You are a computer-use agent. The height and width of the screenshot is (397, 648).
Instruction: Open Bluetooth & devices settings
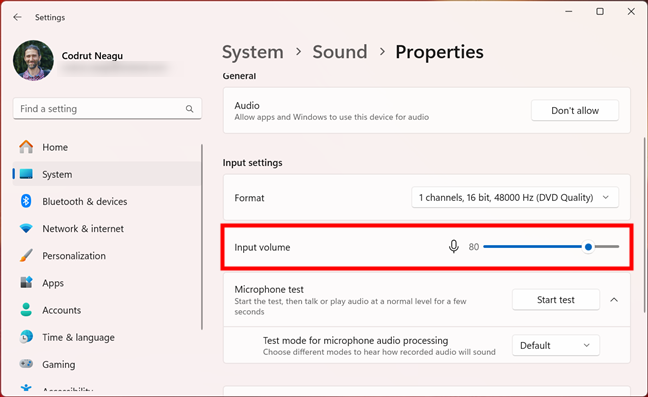[107, 201]
